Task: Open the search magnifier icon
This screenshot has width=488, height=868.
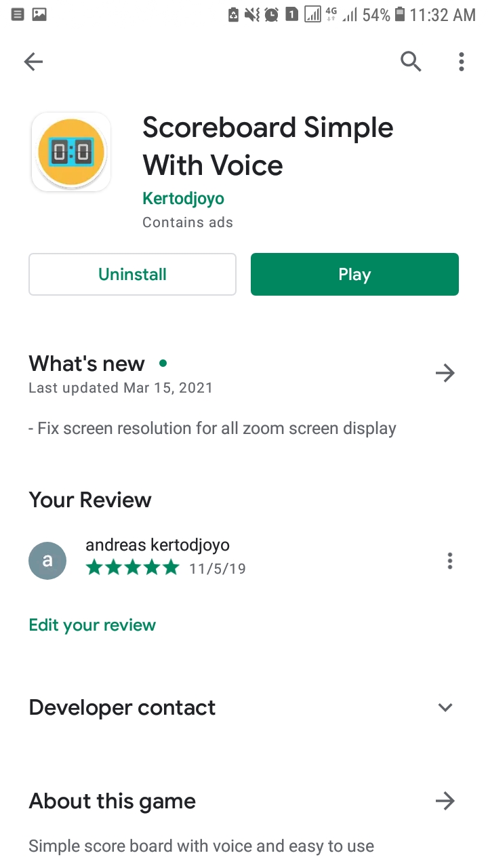Action: 411,62
